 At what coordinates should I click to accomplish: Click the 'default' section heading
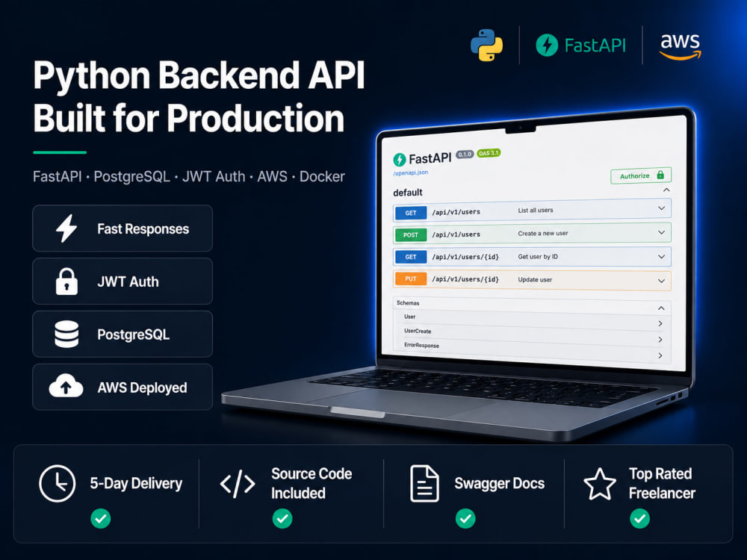[408, 193]
